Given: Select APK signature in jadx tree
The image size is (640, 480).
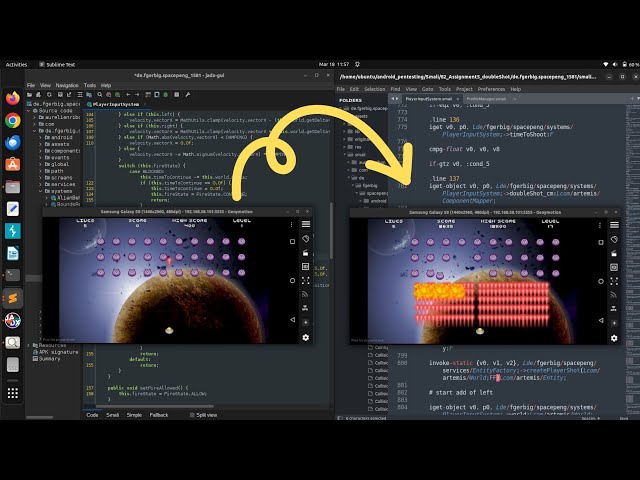Looking at the screenshot, I should [x=58, y=352].
